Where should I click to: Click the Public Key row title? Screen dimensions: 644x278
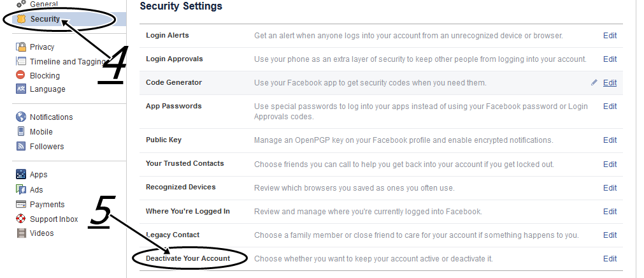pos(164,140)
